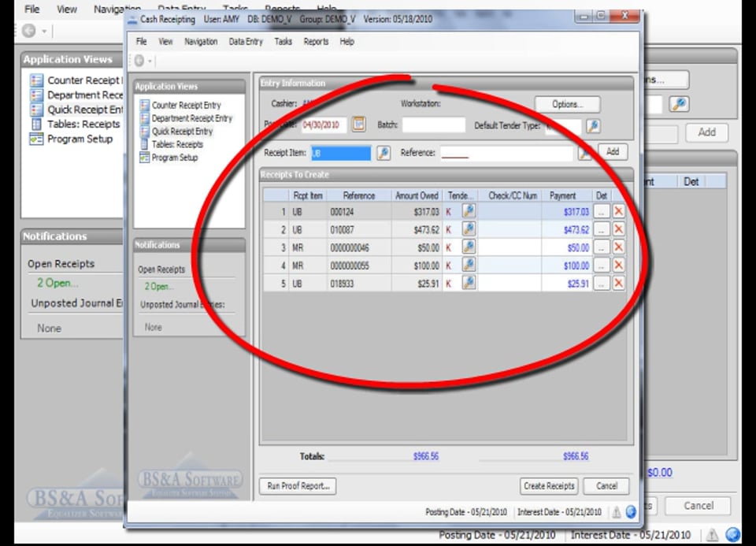Viewport: 756px width, 546px height.
Task: Open the Post Date calendar picker
Action: pyautogui.click(x=358, y=124)
